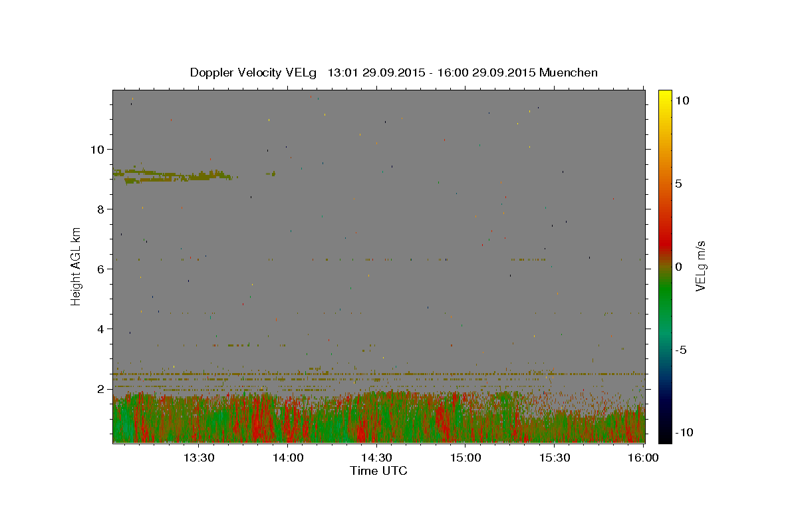Click the 13:30 time tick label
Viewport: 798px width, 532px height.
click(198, 458)
